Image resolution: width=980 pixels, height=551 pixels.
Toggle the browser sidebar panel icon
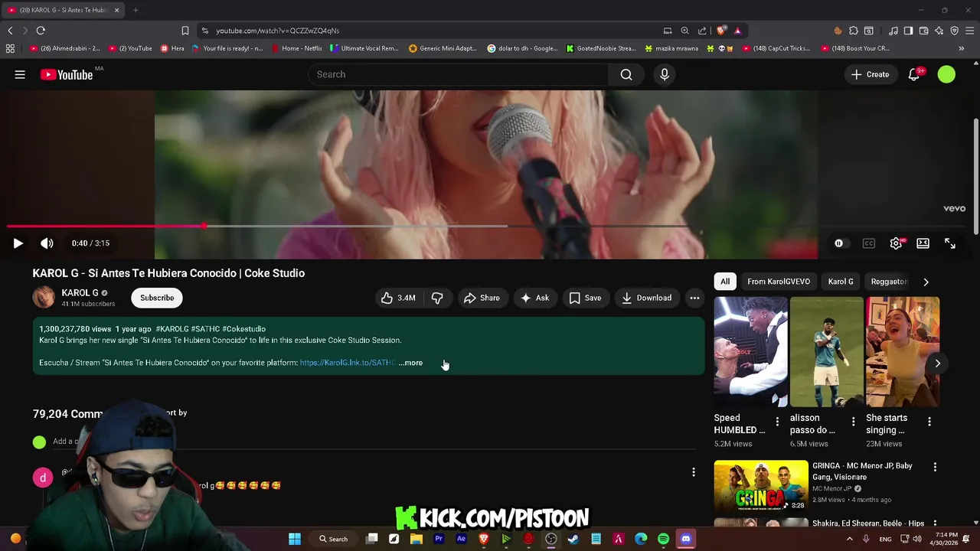(908, 31)
